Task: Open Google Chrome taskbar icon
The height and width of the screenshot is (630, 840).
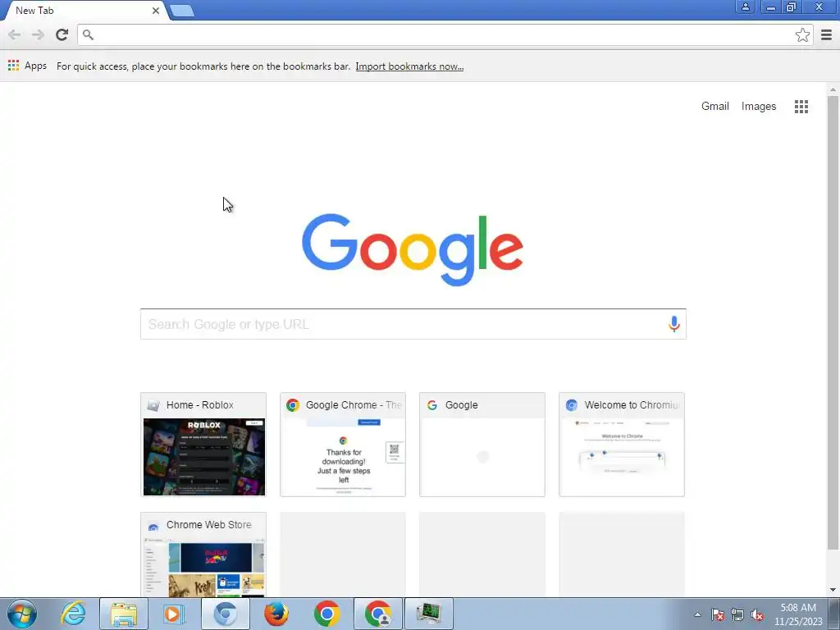Action: [x=326, y=614]
